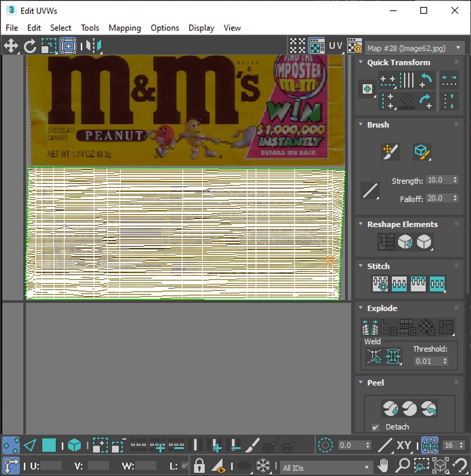Collapse the Peel rollout
Image resolution: width=471 pixels, height=476 pixels.
(x=361, y=382)
